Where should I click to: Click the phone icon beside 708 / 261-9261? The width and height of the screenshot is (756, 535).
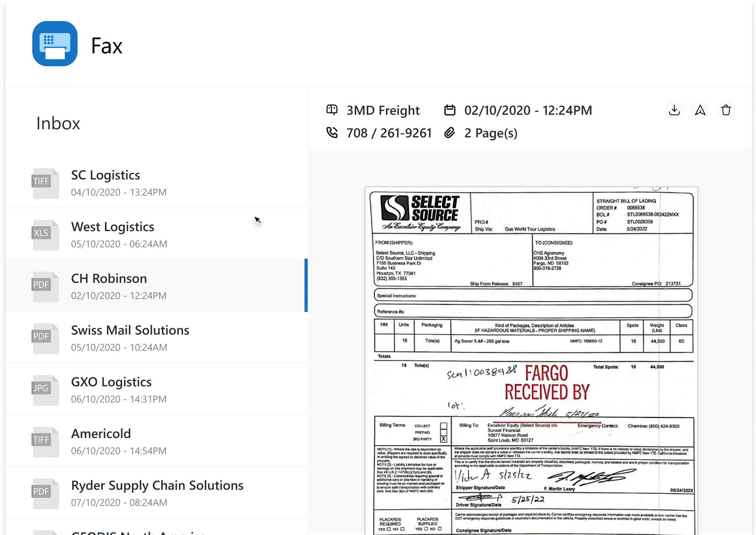pyautogui.click(x=332, y=133)
